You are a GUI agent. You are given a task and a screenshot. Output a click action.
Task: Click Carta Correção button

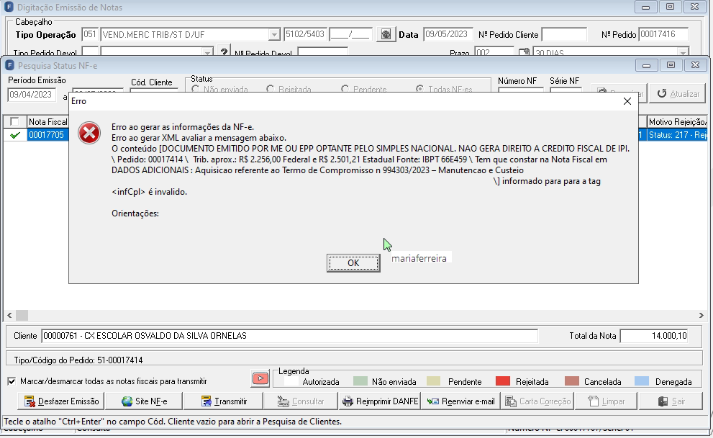[537, 401]
